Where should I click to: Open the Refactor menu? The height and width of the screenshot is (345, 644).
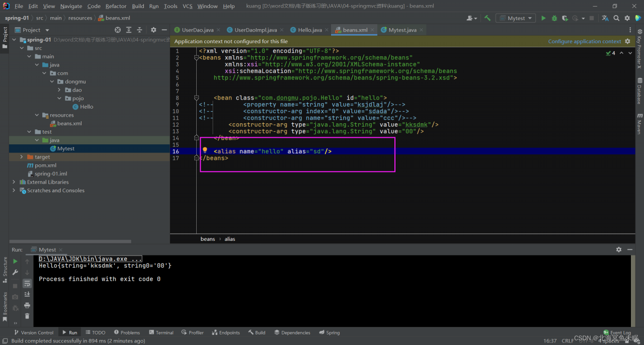point(116,6)
